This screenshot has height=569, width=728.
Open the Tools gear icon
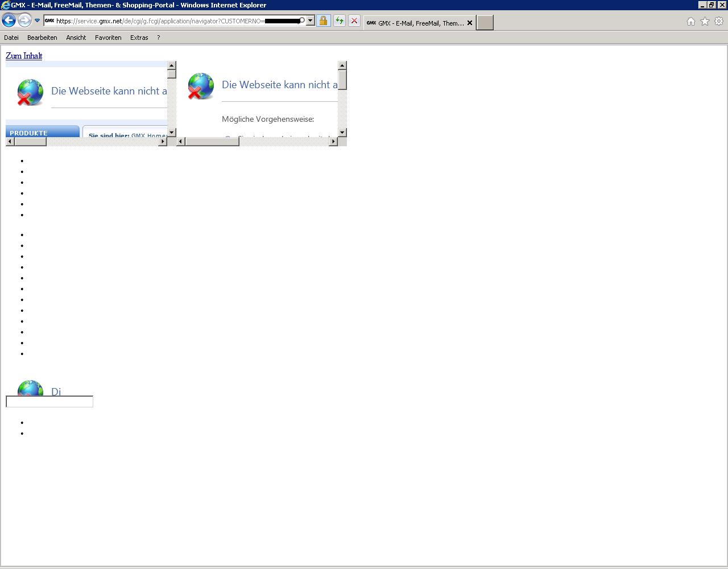719,22
